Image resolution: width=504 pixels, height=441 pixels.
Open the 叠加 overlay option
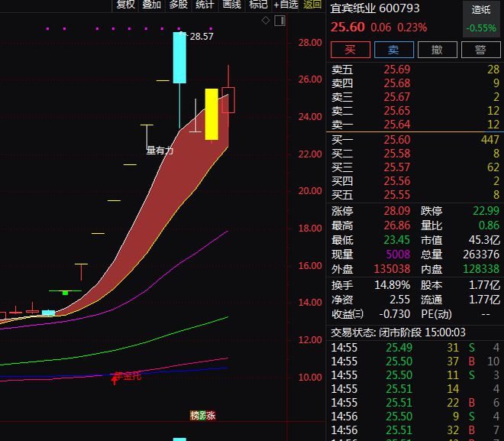[x=152, y=5]
